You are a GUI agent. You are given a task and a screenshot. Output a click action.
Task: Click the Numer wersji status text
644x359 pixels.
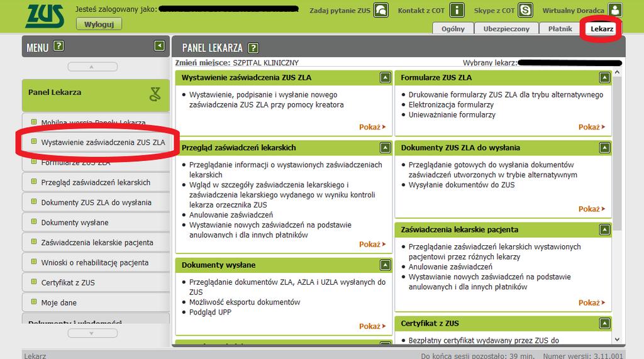pyautogui.click(x=583, y=356)
